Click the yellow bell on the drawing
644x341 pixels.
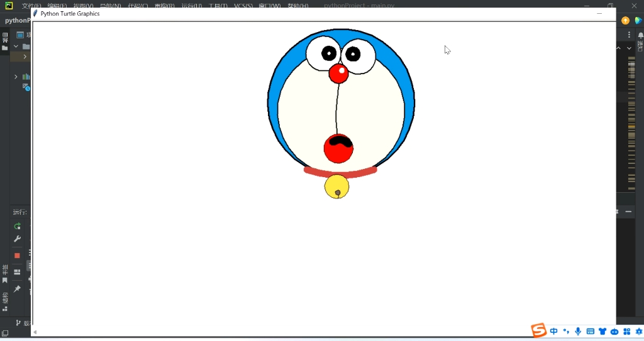[337, 187]
